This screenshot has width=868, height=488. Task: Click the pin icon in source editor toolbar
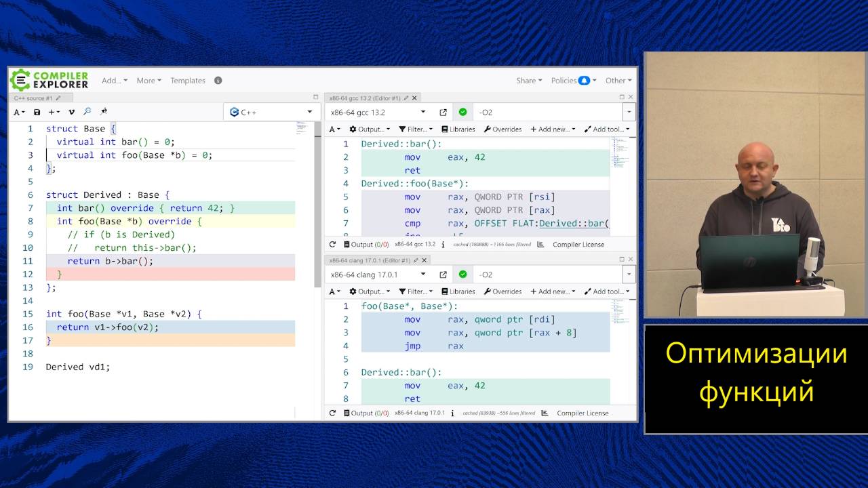pos(104,112)
